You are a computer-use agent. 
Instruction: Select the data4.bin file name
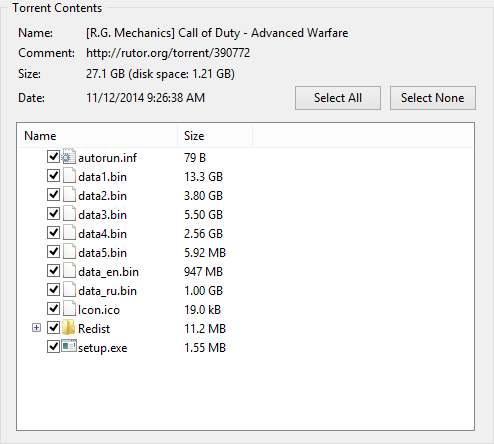coord(102,234)
